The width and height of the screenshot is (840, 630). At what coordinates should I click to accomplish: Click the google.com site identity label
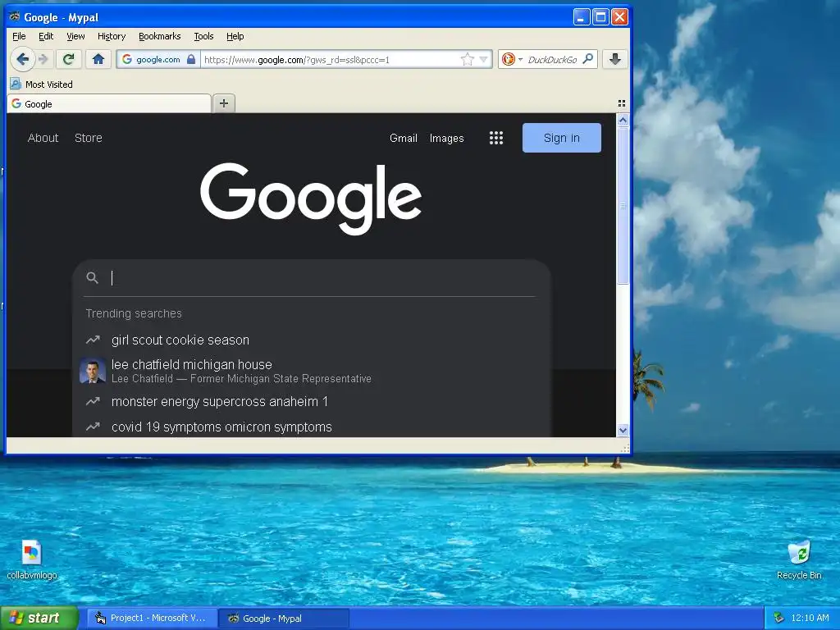click(158, 59)
